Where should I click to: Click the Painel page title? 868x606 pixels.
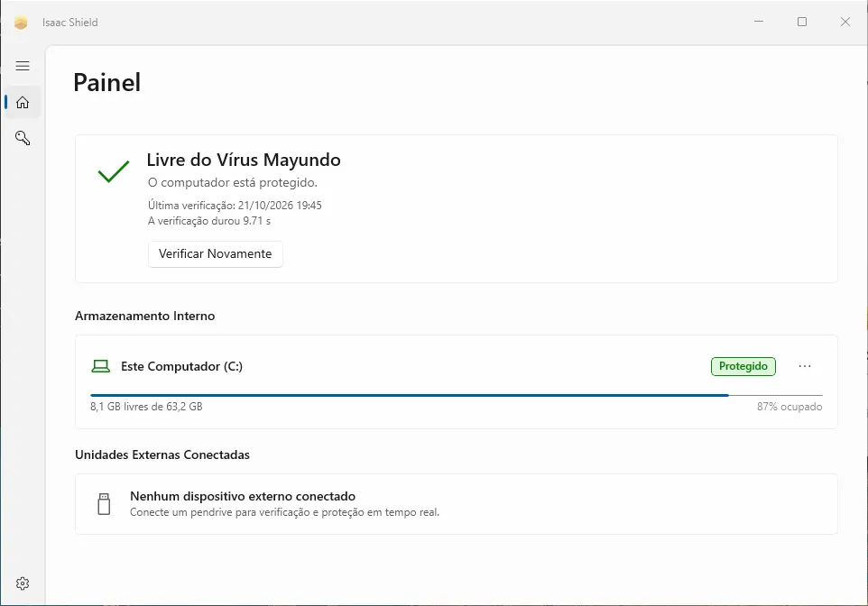[x=106, y=82]
